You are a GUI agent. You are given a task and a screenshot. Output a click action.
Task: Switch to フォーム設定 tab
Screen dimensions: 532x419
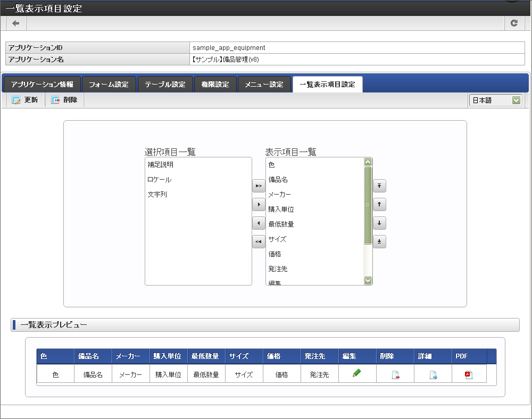click(109, 85)
